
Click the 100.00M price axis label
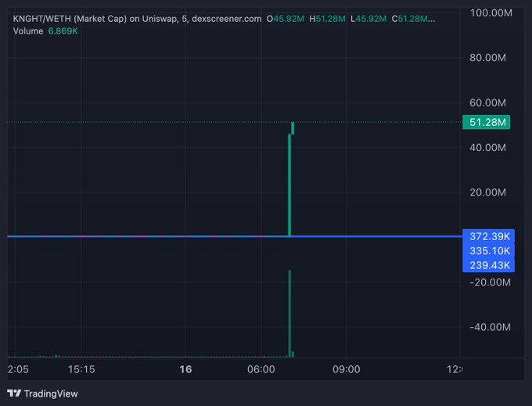pos(491,13)
